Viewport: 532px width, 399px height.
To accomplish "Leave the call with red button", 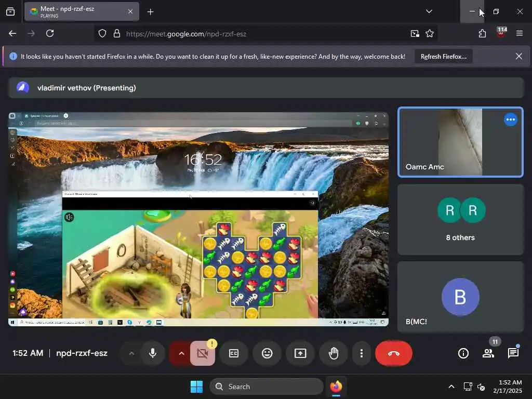I will tap(394, 353).
